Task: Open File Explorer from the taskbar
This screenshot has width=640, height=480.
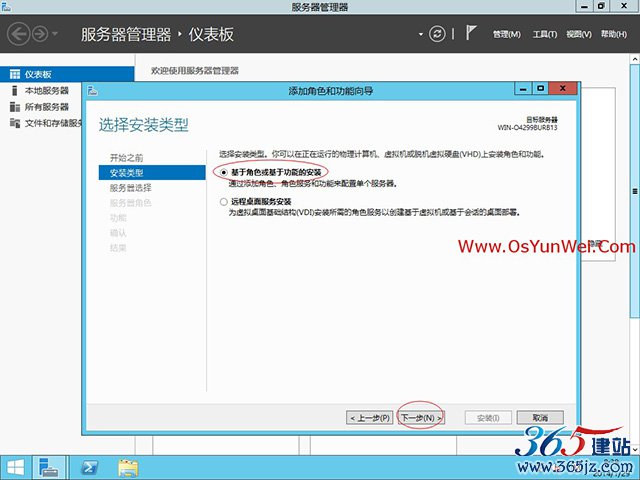Action: point(128,468)
